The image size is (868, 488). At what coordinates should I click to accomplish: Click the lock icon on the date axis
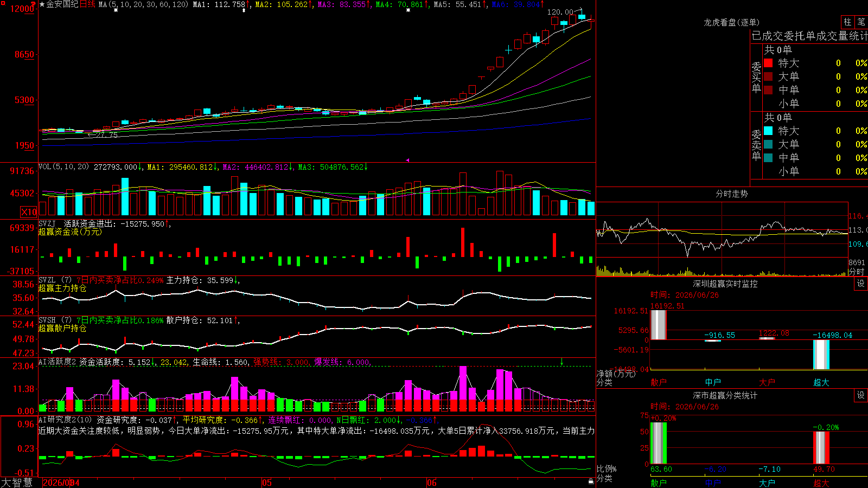point(591,481)
